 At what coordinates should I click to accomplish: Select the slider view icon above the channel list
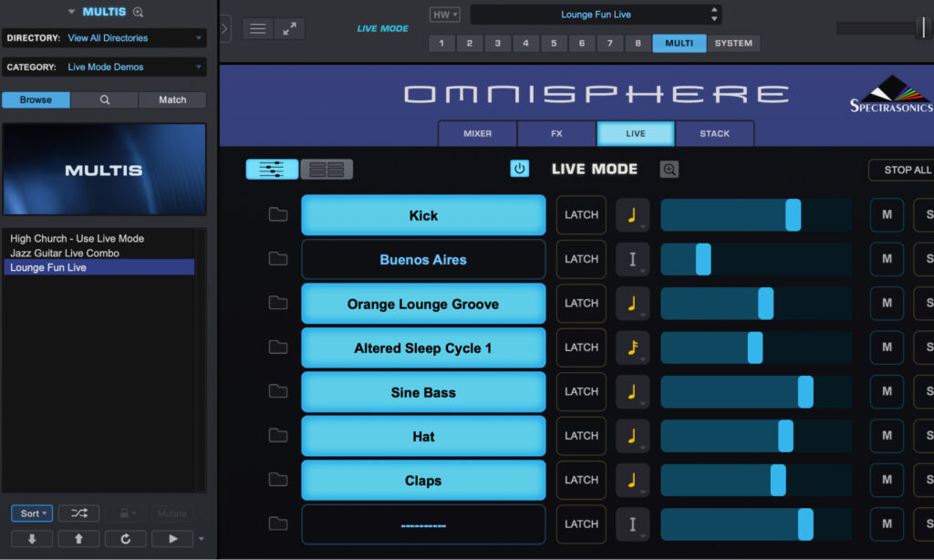coord(271,169)
